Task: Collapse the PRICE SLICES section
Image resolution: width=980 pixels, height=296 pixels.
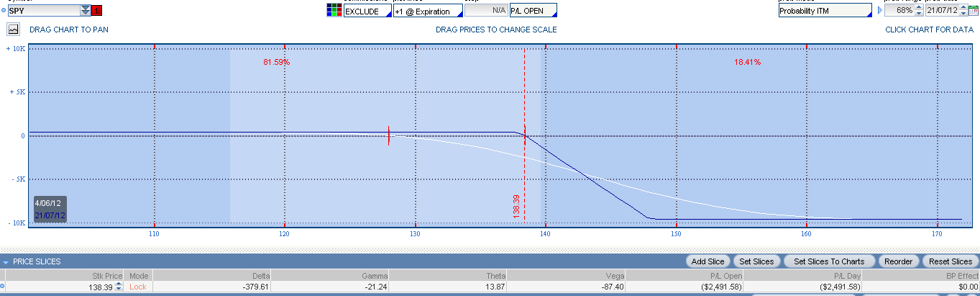Action: coord(6,261)
